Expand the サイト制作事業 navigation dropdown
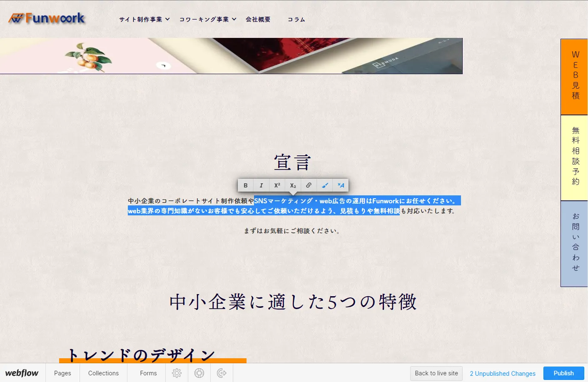588x382 pixels. [x=144, y=19]
